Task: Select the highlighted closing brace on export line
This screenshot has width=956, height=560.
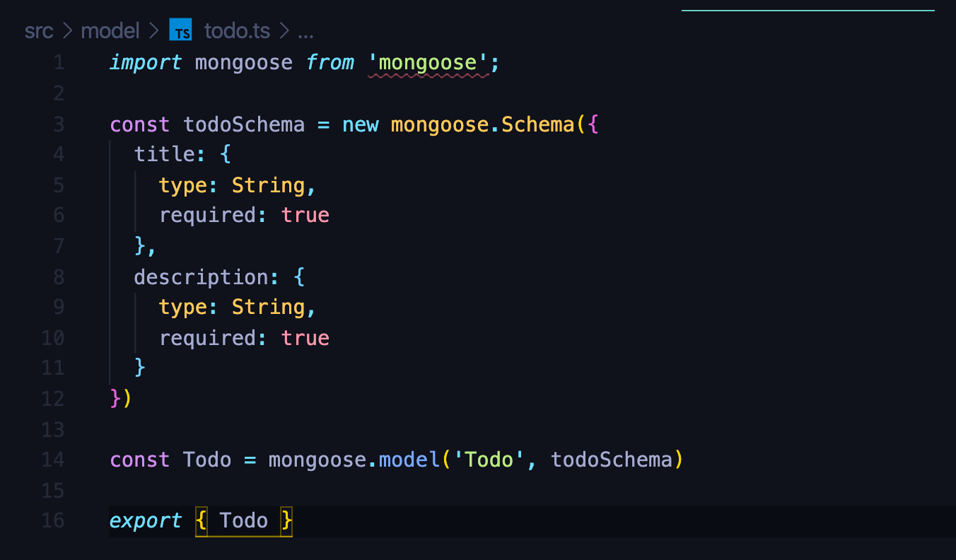Action: click(x=287, y=520)
